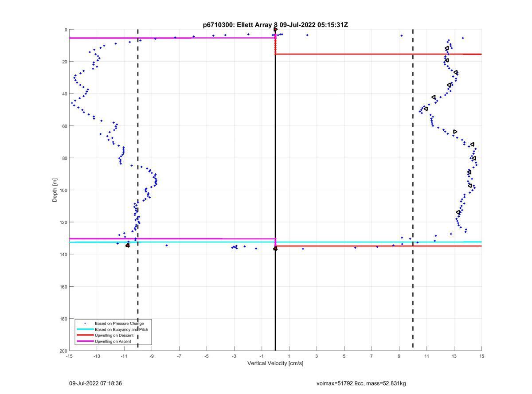Click the x-axis tick label positive 7
Screen dimensions: 532x394
pyautogui.click(x=372, y=356)
